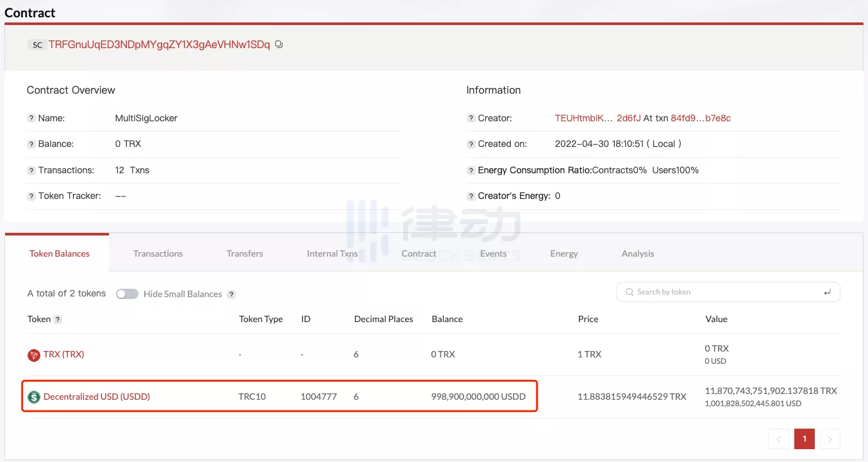
Task: Click the Decimal Places column header
Action: point(383,319)
